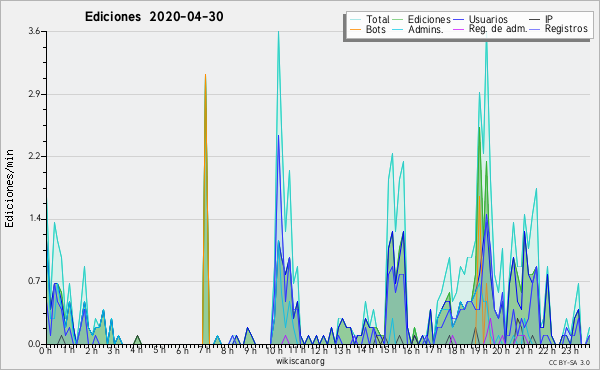Click the '7 h' x-axis tick label
The height and width of the screenshot is (370, 600).
205,351
